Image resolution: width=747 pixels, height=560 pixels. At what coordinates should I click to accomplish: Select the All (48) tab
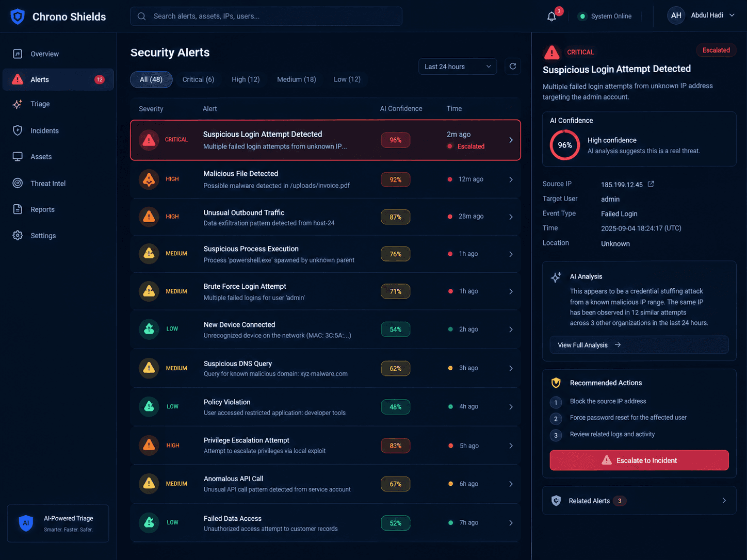point(151,79)
